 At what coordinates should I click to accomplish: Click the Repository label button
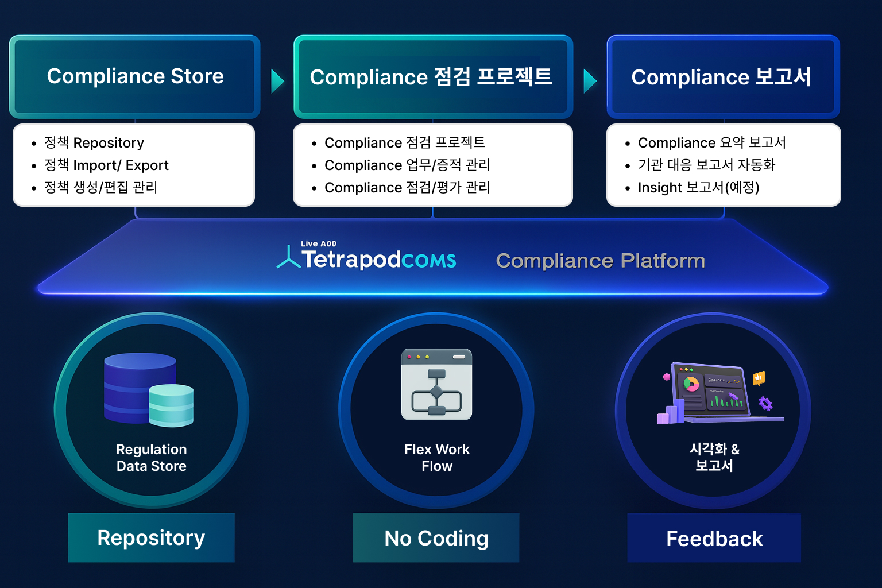(x=152, y=538)
